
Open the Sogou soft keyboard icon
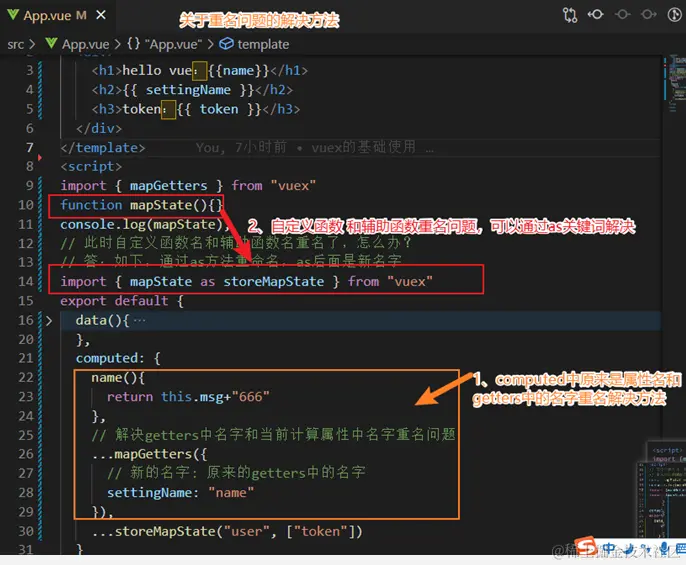point(680,548)
